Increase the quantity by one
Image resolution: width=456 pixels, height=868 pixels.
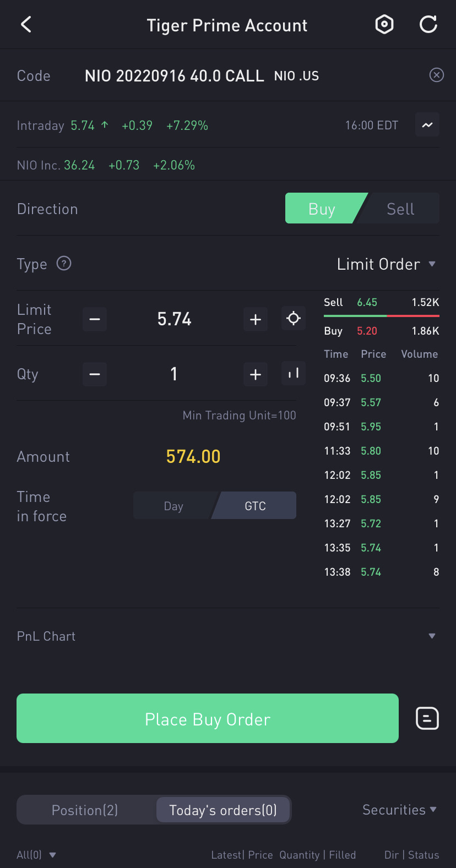pyautogui.click(x=256, y=374)
